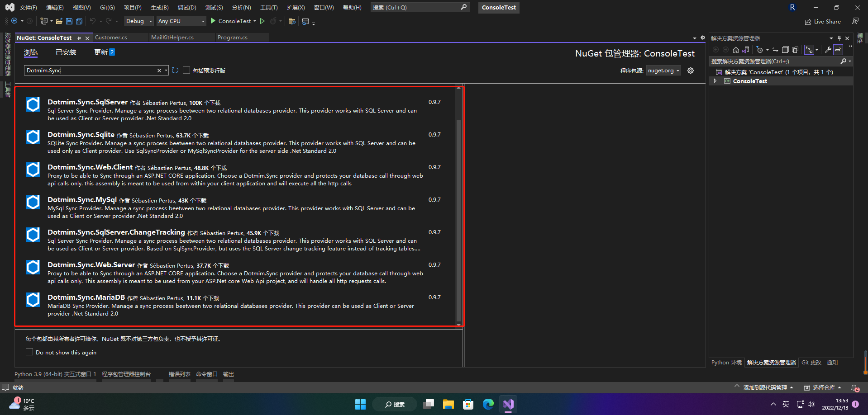Pin the Solution Explorer panel
Viewport: 868px width, 415px height.
coord(839,38)
